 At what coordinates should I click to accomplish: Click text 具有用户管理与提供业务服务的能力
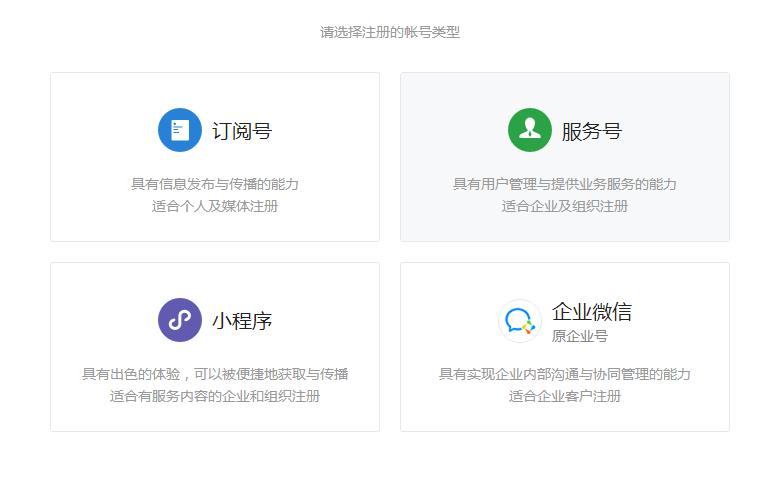[565, 184]
